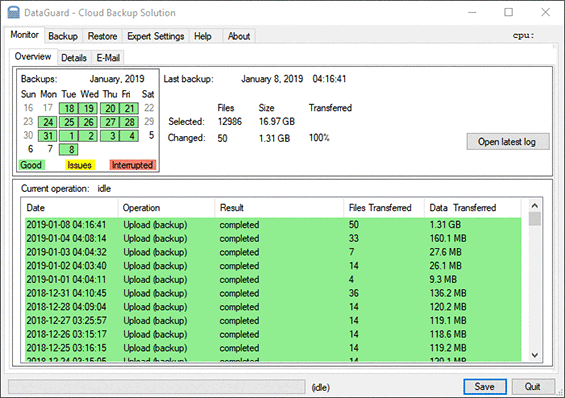Click the Open latest log button

[508, 142]
